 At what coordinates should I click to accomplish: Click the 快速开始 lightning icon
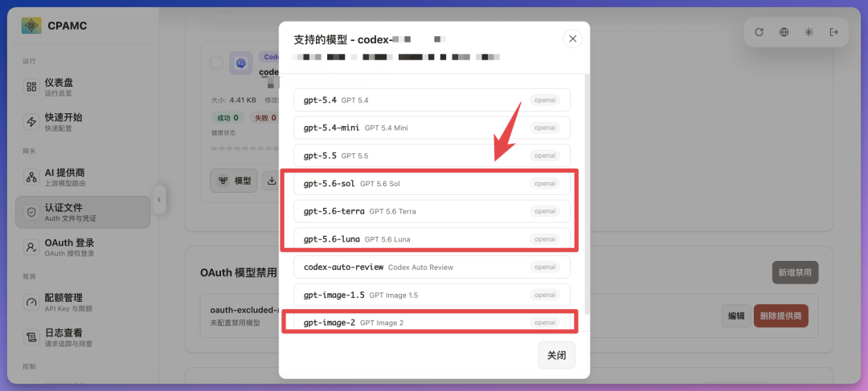31,122
